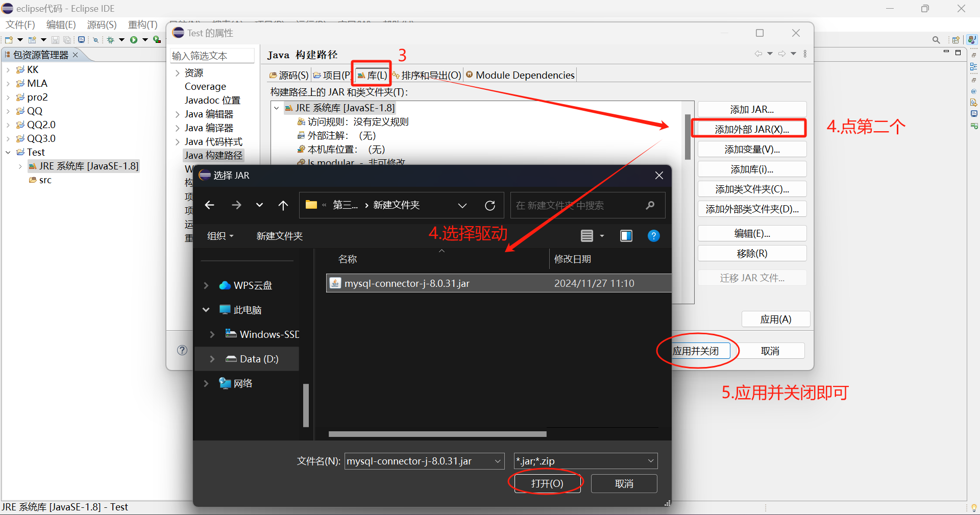Click the 添加变量(V)... button
980x515 pixels.
(x=752, y=149)
